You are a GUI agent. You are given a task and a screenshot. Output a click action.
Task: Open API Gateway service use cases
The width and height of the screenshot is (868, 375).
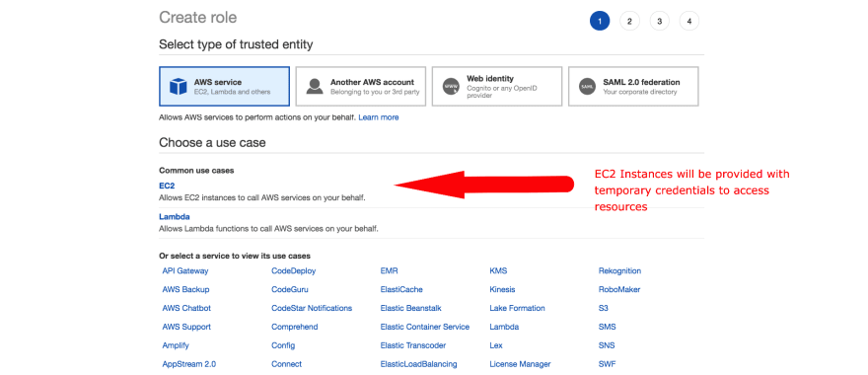pos(185,270)
